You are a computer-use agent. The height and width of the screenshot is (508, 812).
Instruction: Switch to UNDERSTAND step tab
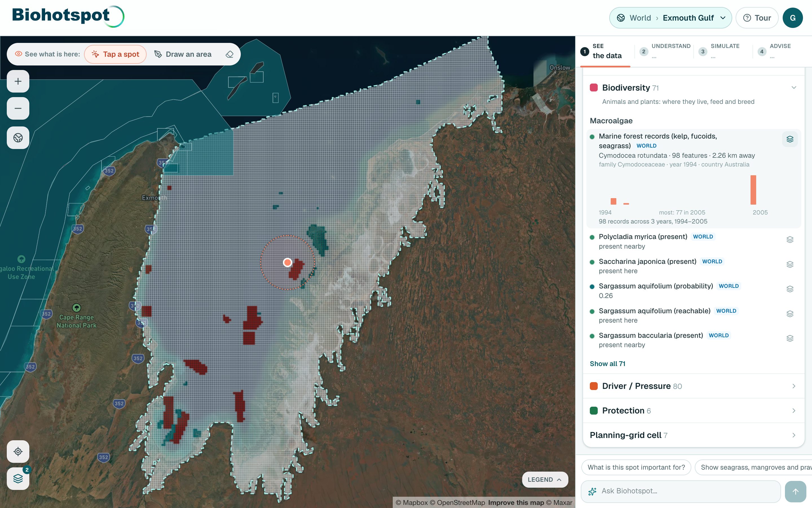(665, 51)
